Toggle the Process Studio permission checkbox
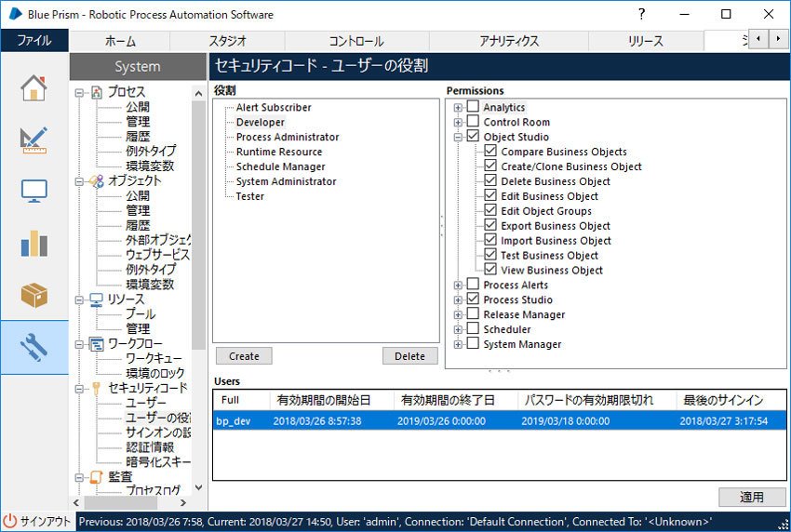Viewport: 791px width, 532px height. point(473,299)
